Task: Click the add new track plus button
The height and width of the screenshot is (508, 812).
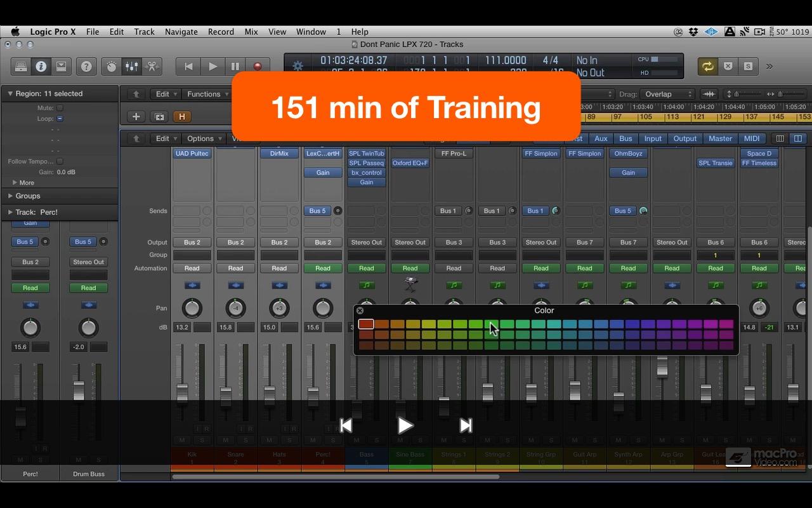Action: pos(136,117)
